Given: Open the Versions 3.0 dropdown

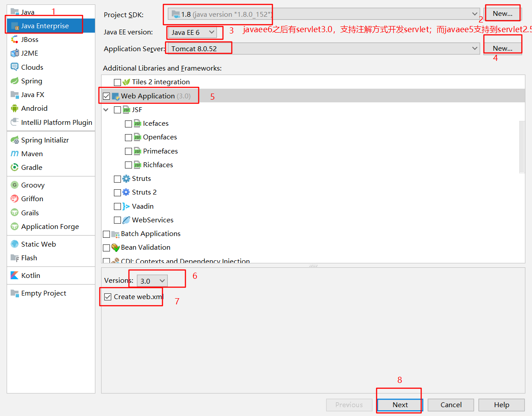Looking at the screenshot, I should point(152,281).
